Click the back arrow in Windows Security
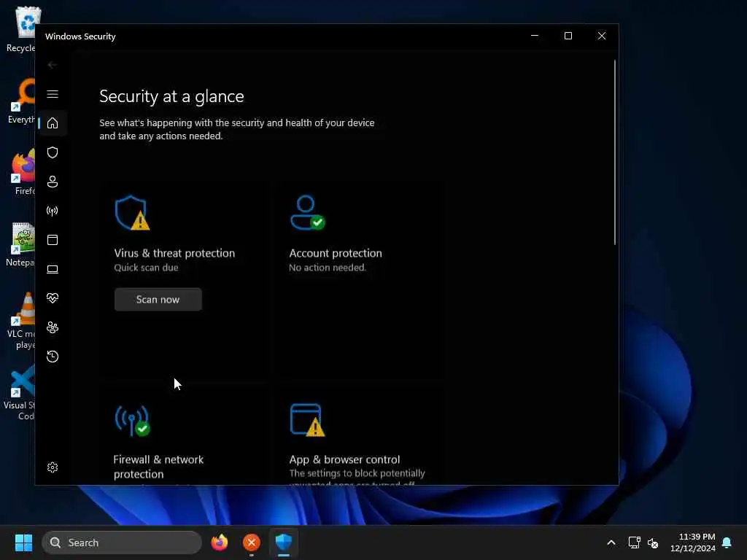This screenshot has height=560, width=747. pyautogui.click(x=53, y=65)
